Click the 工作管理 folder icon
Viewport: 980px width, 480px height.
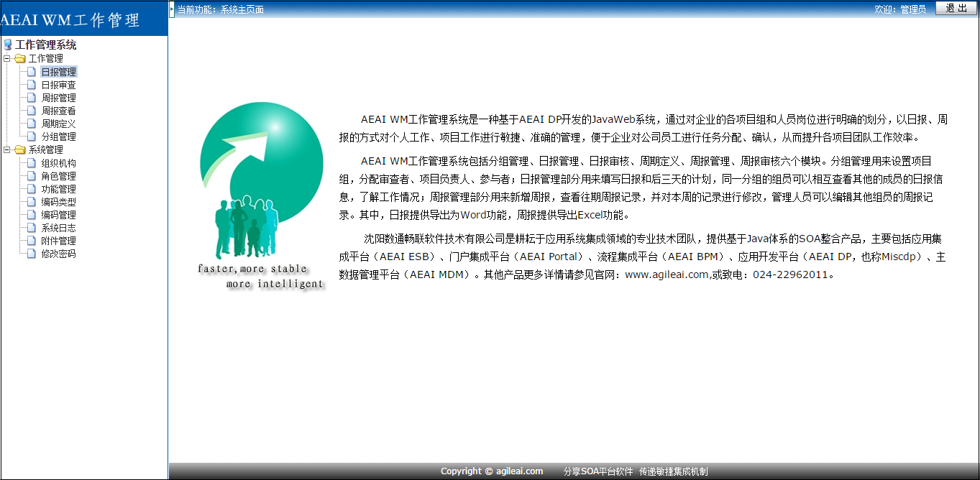pyautogui.click(x=19, y=59)
